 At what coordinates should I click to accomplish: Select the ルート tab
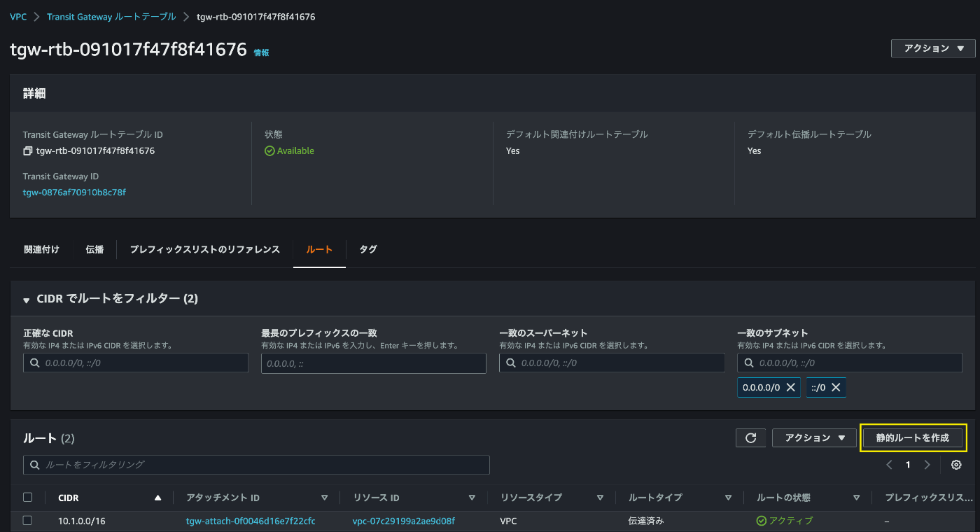319,249
